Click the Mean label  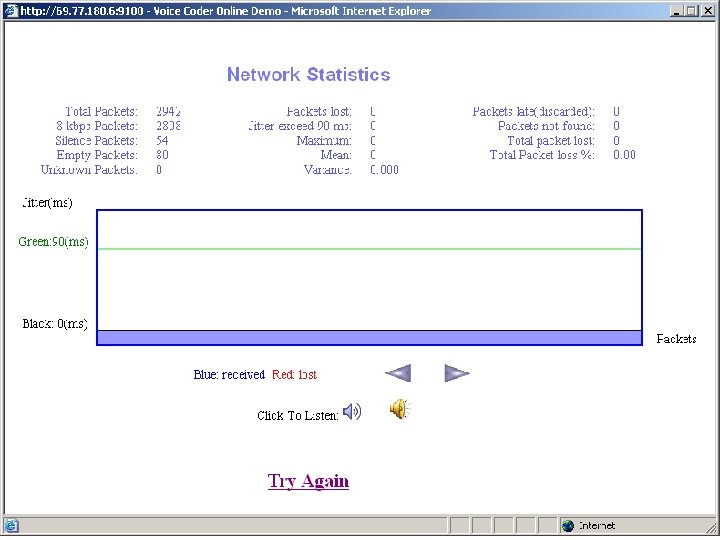tap(336, 155)
